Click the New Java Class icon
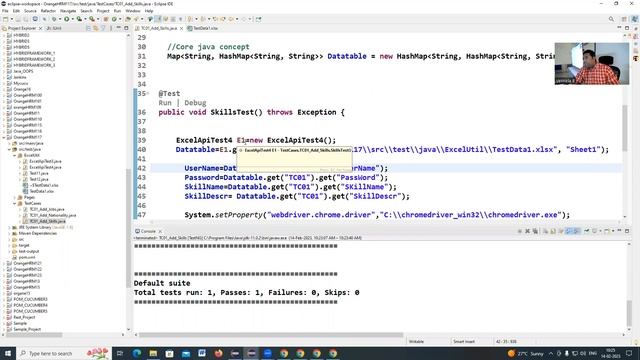The height and width of the screenshot is (360, 640). pos(114,19)
